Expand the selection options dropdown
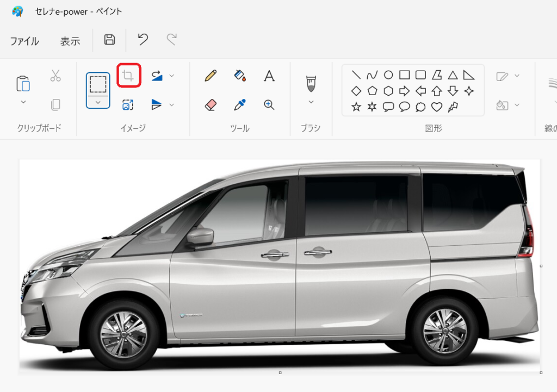The width and height of the screenshot is (557, 392). (98, 102)
